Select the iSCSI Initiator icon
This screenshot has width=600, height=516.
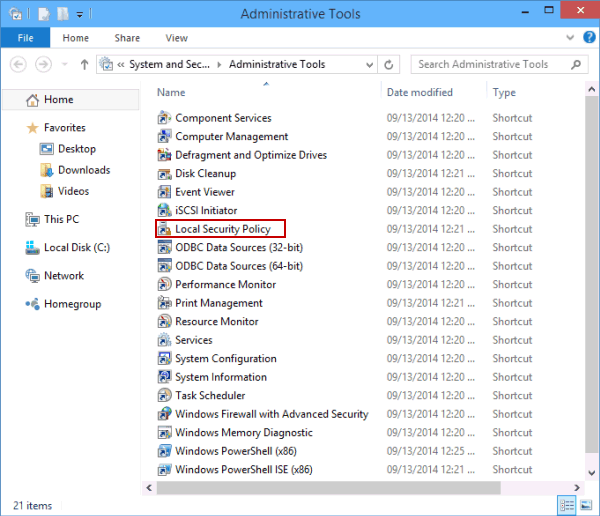[165, 210]
